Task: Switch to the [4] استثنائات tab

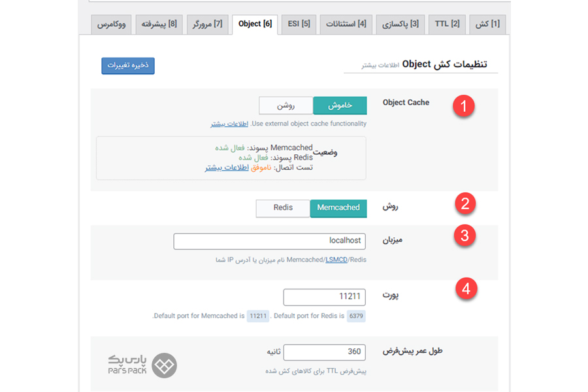Action: tap(346, 24)
